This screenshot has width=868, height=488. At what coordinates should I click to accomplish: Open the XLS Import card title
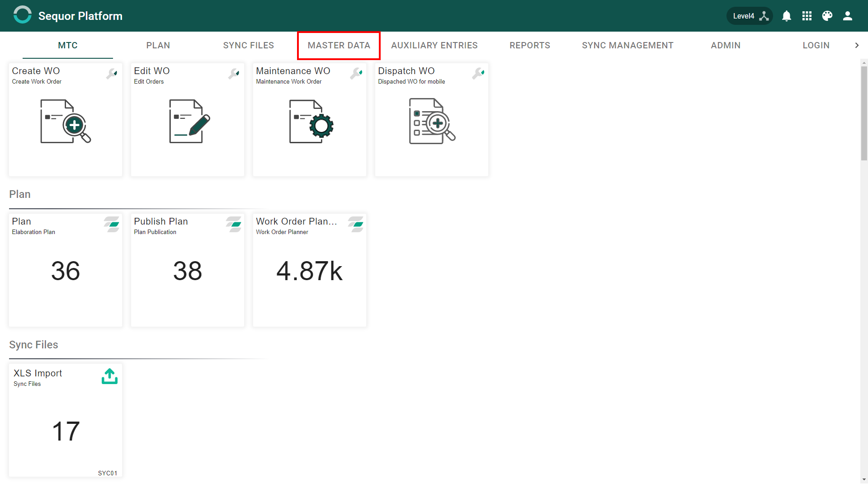click(x=38, y=373)
